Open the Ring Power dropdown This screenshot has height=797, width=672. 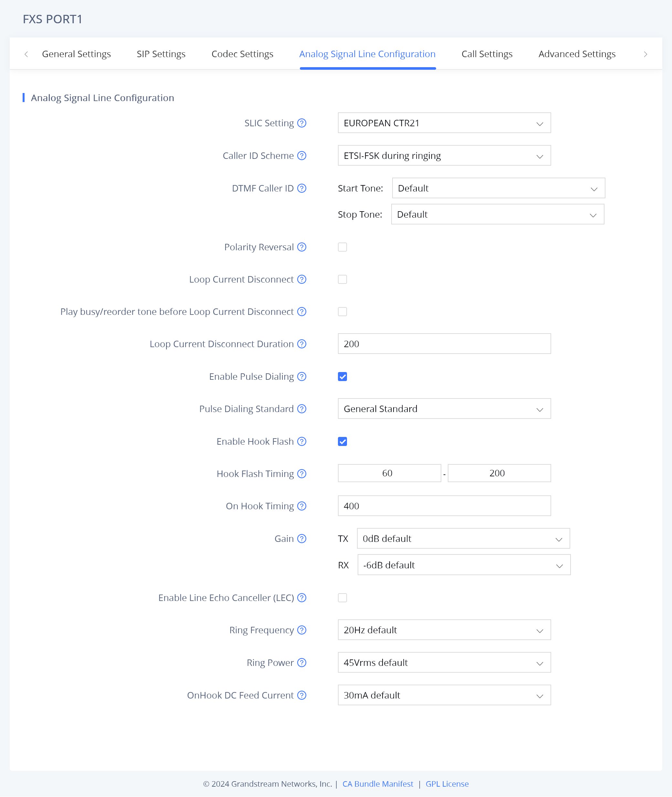click(x=444, y=663)
